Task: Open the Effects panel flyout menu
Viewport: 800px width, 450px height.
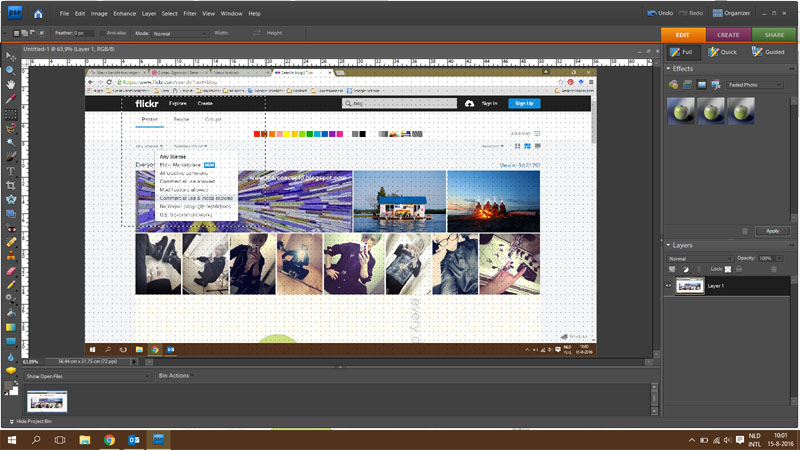Action: coord(792,68)
